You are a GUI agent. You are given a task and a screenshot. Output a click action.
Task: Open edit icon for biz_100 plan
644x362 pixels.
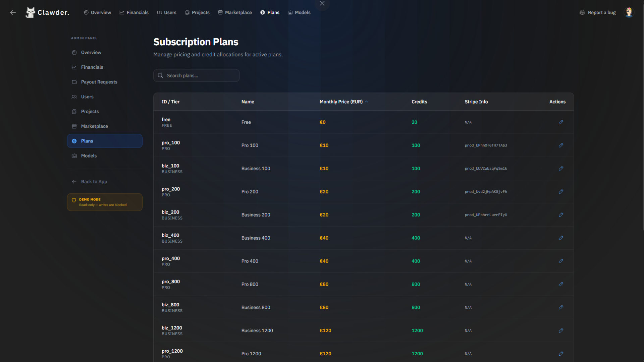point(561,169)
